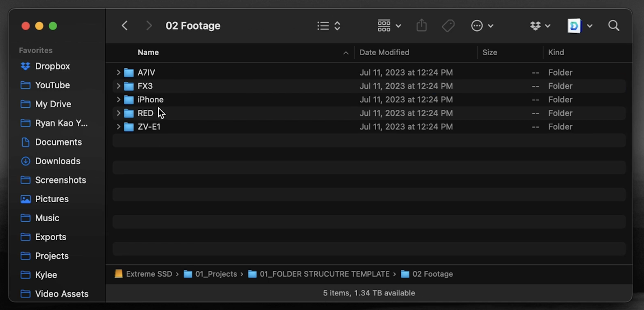Click the yellow minimize window button
The width and height of the screenshot is (644, 310).
click(x=39, y=26)
